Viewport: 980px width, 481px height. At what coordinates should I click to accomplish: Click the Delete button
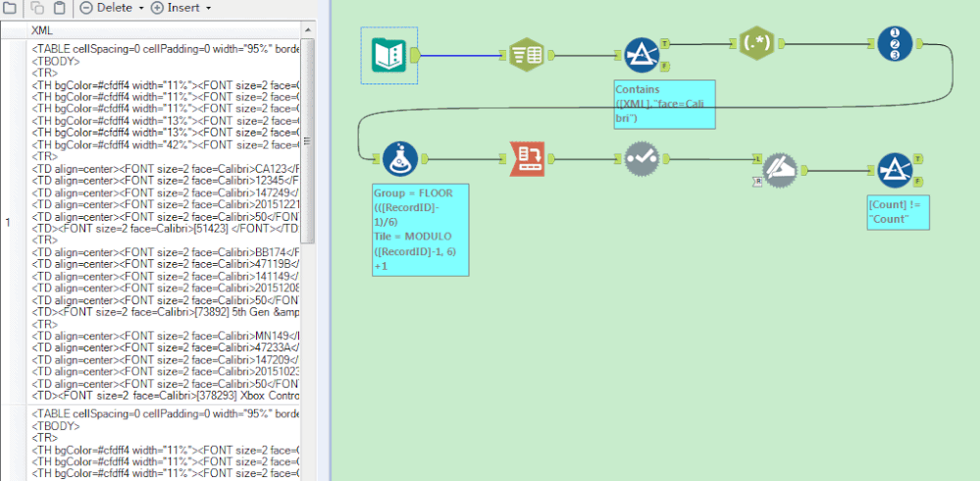106,8
